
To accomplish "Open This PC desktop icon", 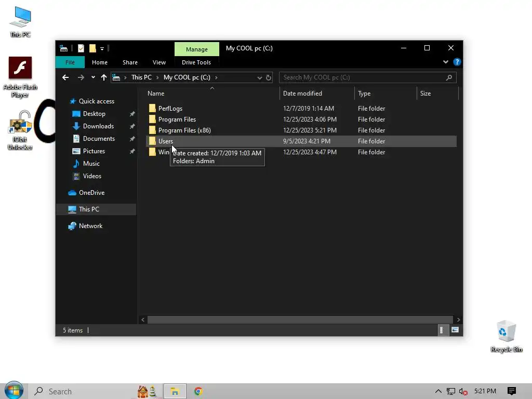I will point(20,22).
